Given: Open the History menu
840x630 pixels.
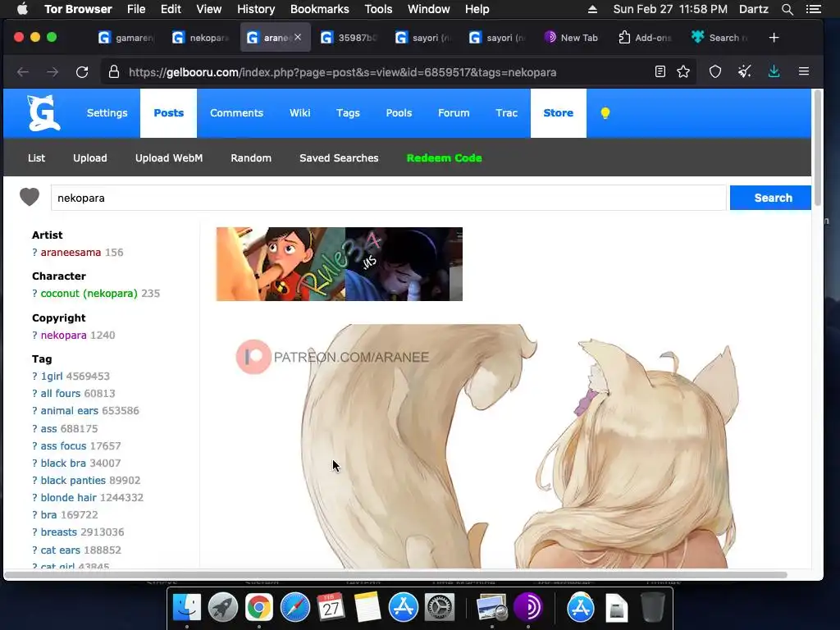Looking at the screenshot, I should tap(256, 9).
